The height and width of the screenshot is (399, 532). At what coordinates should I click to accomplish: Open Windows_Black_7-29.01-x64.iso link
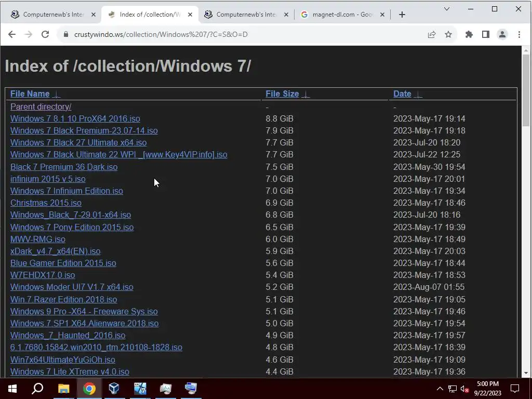coord(71,215)
